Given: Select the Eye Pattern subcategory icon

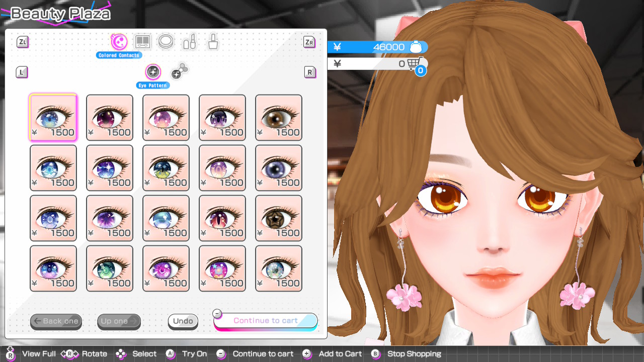Looking at the screenshot, I should tap(153, 72).
